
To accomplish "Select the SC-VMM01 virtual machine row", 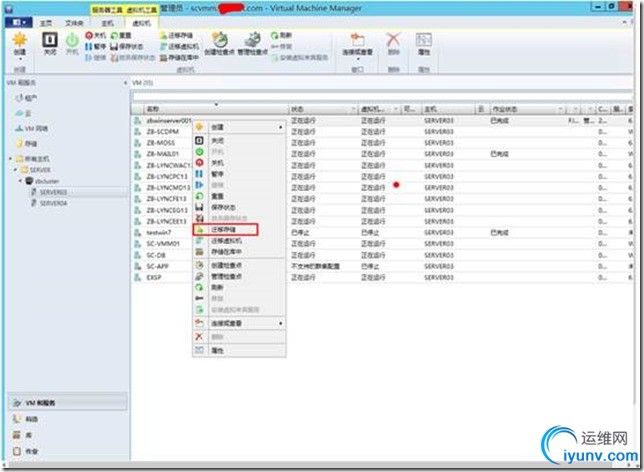I will 163,244.
